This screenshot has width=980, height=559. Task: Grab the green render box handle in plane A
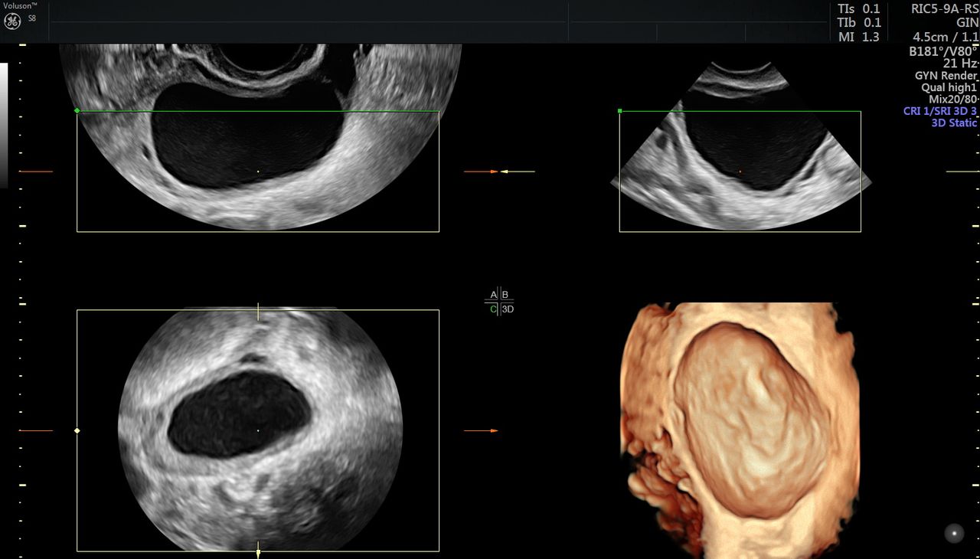[x=77, y=111]
